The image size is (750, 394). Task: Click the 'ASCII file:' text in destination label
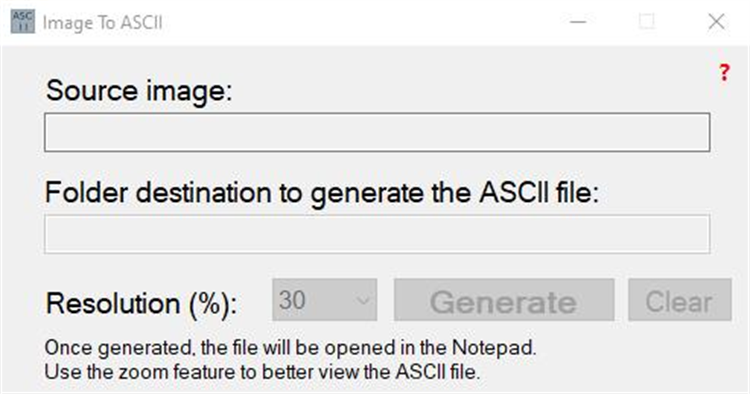pos(540,193)
